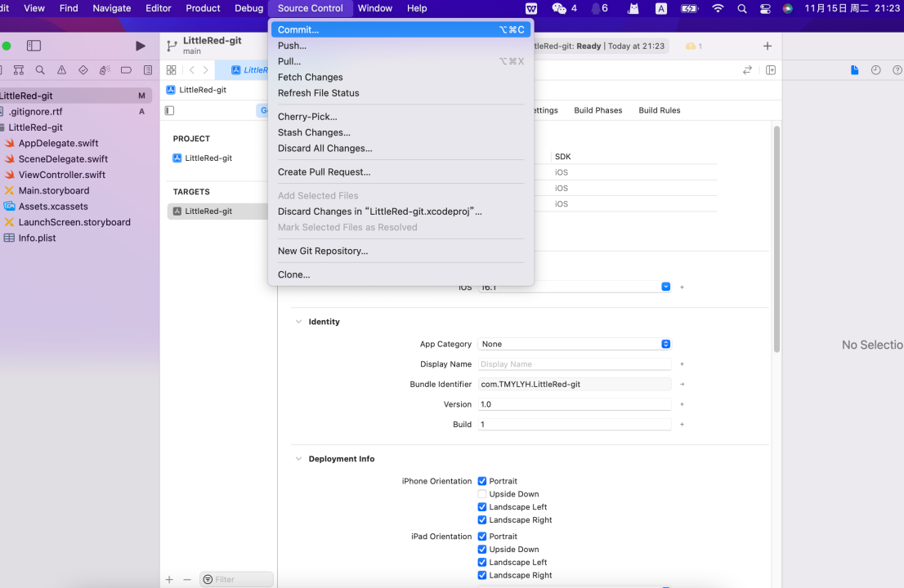Click the editor review swap-arrows icon
904x588 pixels.
click(x=747, y=70)
